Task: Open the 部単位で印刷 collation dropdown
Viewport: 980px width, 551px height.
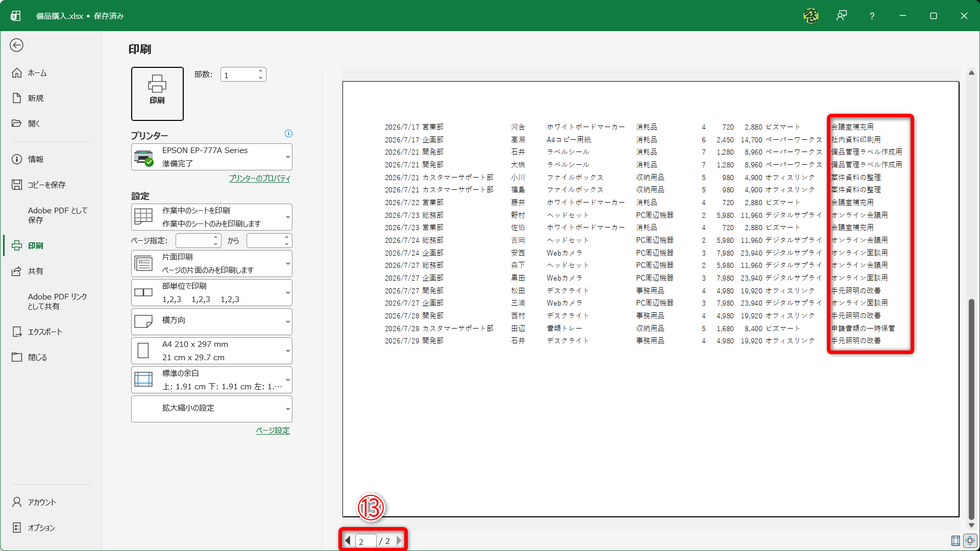Action: click(212, 292)
